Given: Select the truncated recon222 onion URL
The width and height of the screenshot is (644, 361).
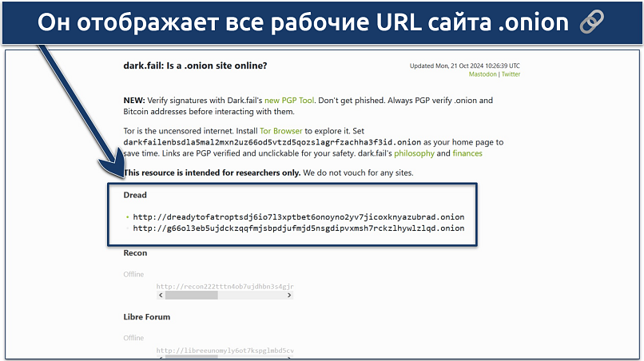Looking at the screenshot, I should coord(225,286).
